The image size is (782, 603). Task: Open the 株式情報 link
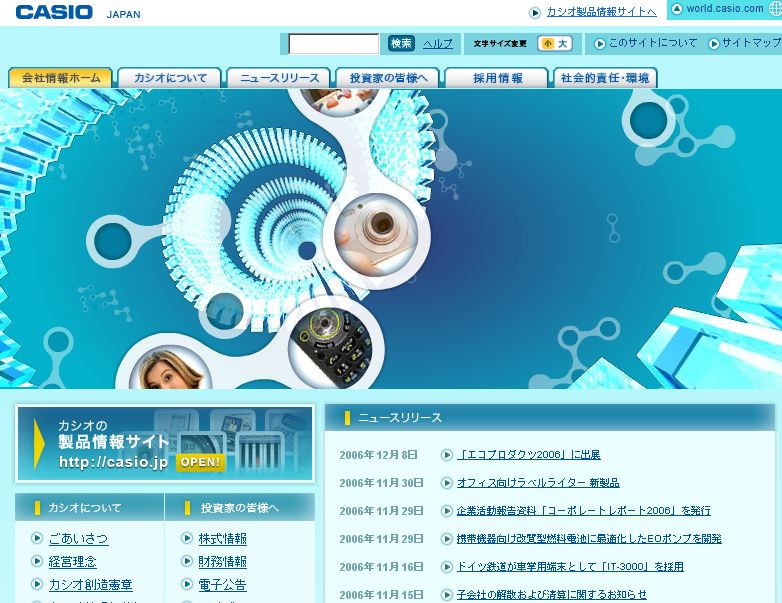[222, 538]
